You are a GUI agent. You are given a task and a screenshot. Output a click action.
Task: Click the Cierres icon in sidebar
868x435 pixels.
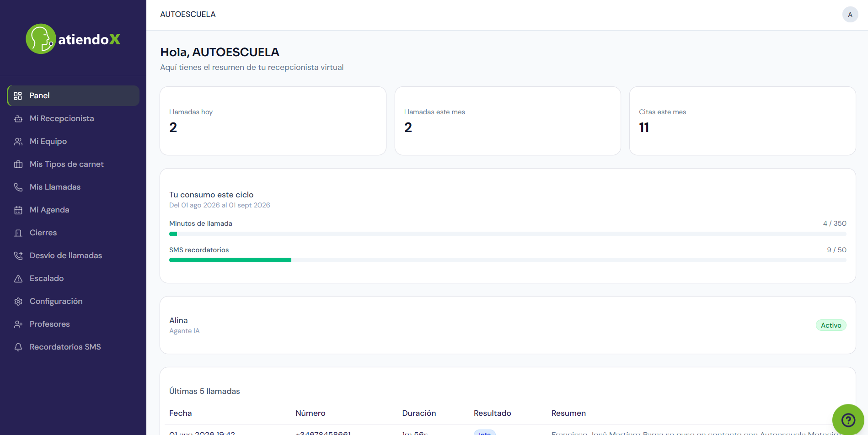(x=18, y=233)
